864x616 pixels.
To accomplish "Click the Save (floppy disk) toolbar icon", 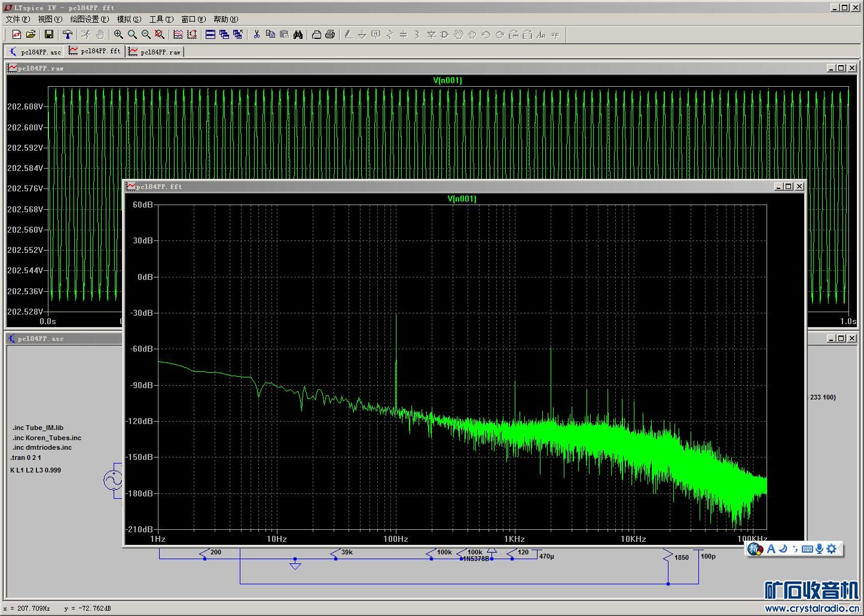I will point(49,35).
